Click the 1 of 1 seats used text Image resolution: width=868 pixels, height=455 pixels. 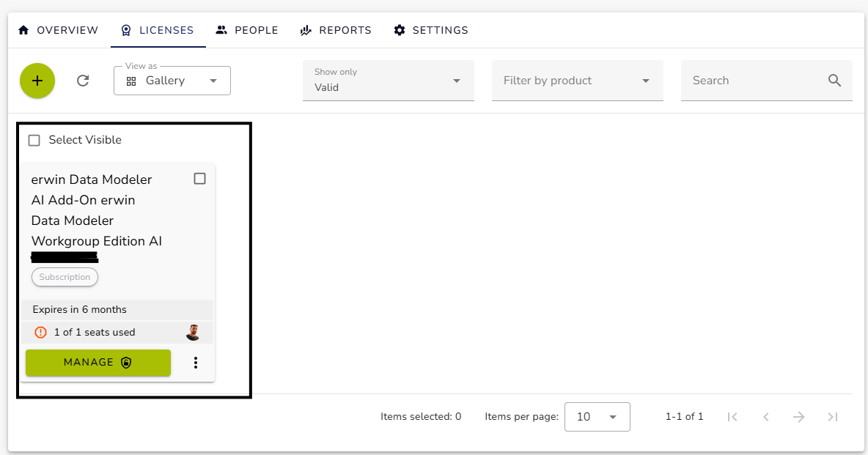(95, 332)
